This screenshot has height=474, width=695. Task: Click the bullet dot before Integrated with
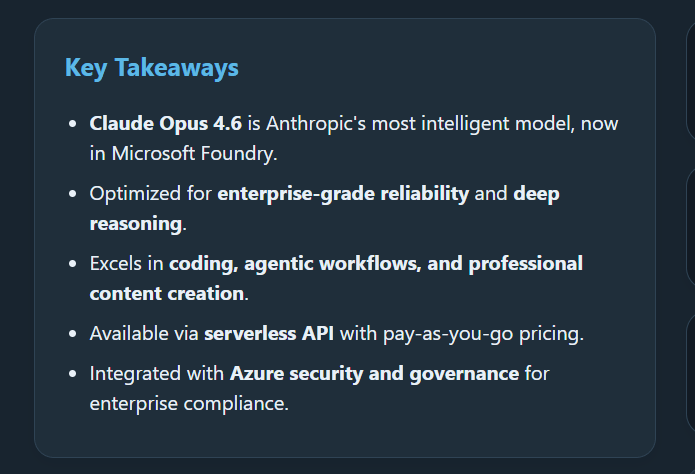click(x=72, y=374)
